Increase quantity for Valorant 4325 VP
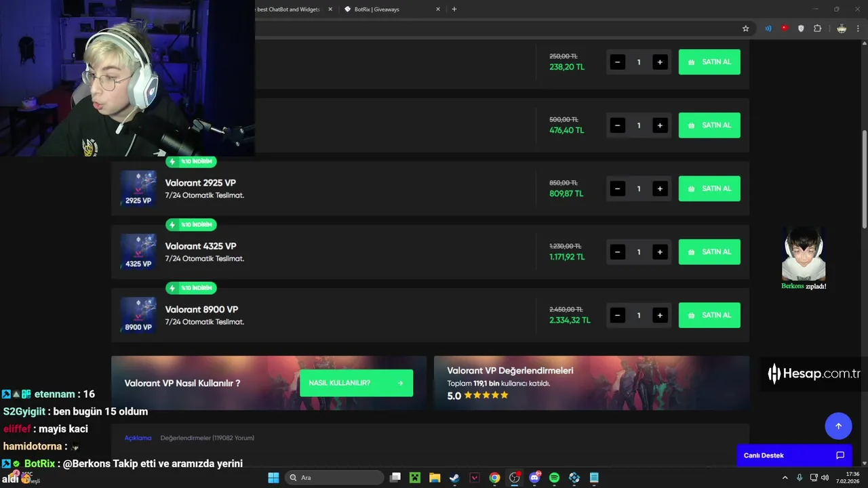This screenshot has width=868, height=488. 659,252
